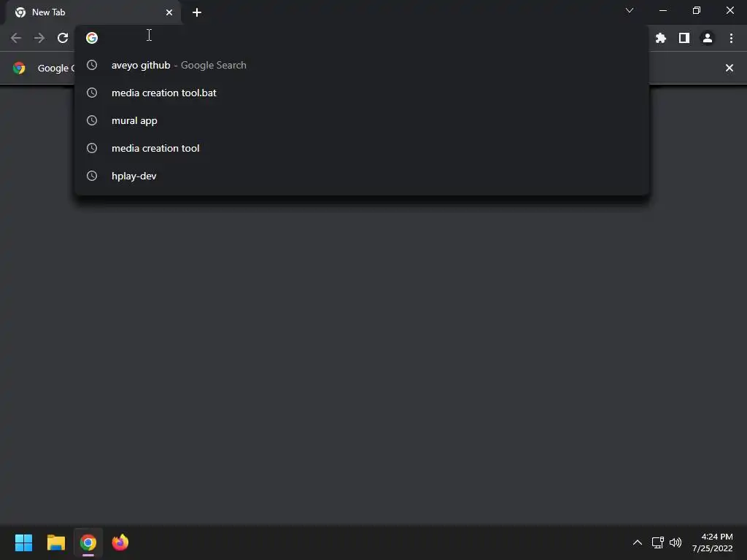Image resolution: width=747 pixels, height=560 pixels.
Task: Expand the tab search chevron
Action: pos(630,10)
